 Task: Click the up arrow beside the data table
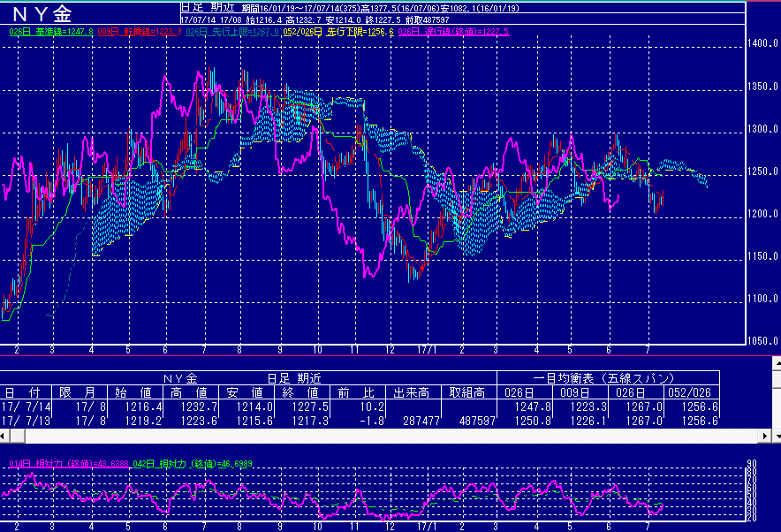[x=775, y=362]
